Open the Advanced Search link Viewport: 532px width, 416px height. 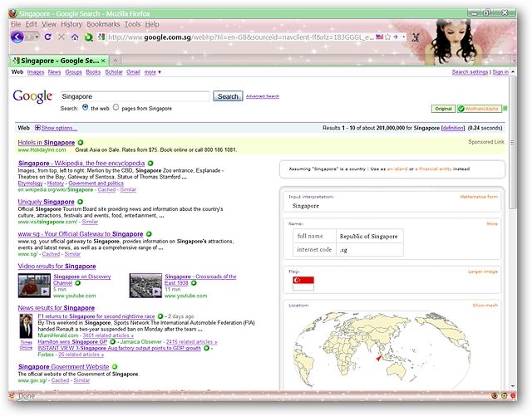pos(263,96)
